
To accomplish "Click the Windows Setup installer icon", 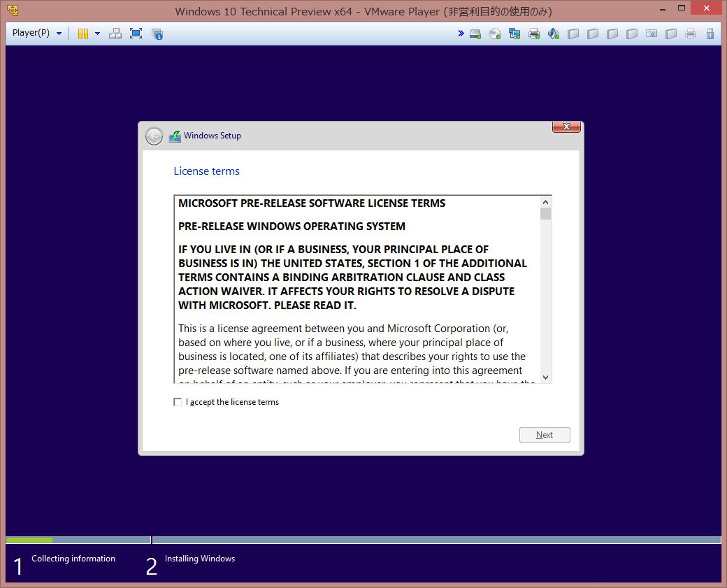I will pos(175,136).
